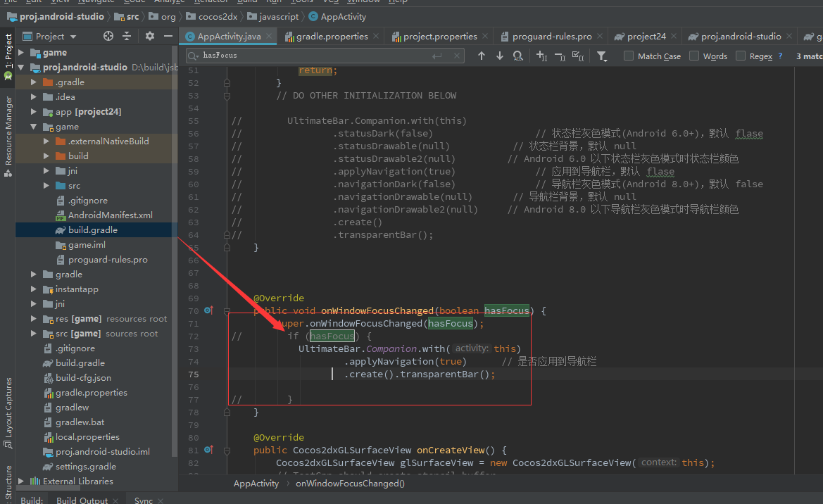Switch to the proguard-rules.pro editor tab
The image size is (823, 504).
551,37
